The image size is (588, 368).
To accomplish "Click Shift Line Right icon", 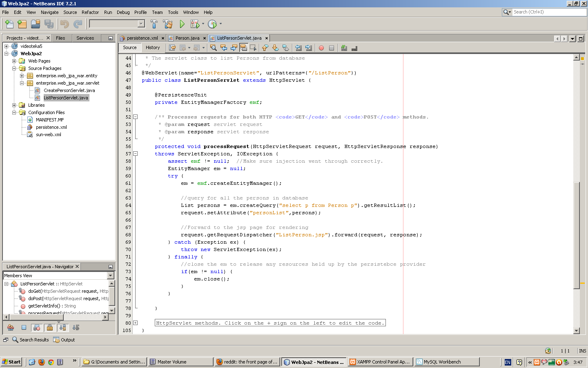I will [309, 48].
